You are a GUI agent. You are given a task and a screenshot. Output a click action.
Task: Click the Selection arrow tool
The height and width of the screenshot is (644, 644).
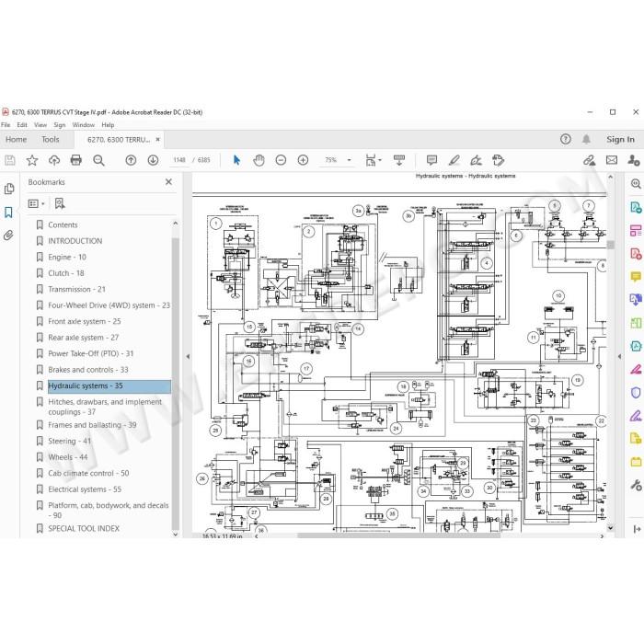click(x=236, y=160)
